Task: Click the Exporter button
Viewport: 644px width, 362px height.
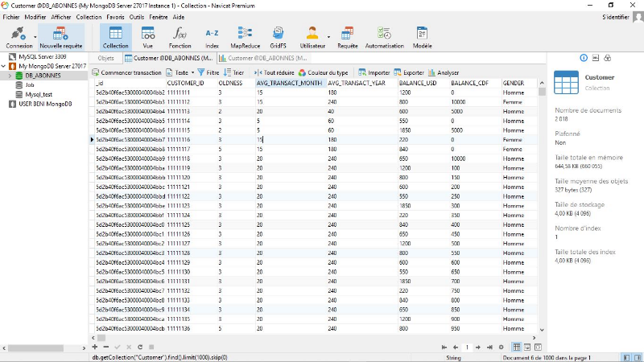Action: (x=410, y=72)
